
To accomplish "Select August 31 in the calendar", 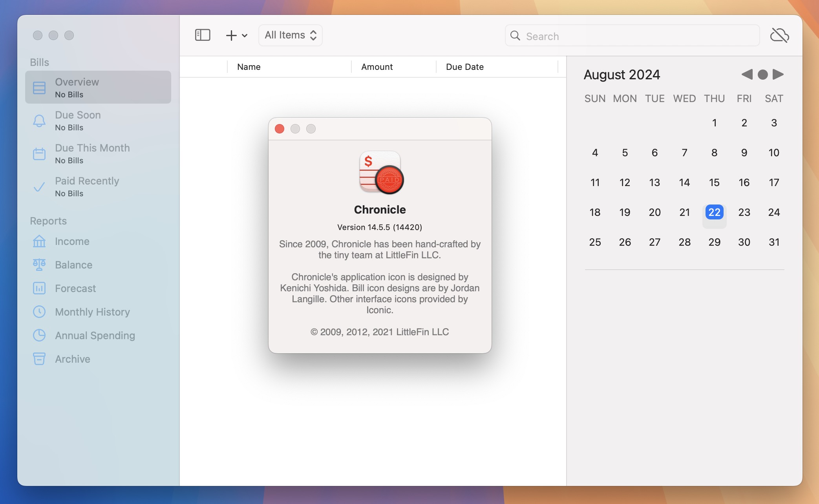I will [774, 242].
